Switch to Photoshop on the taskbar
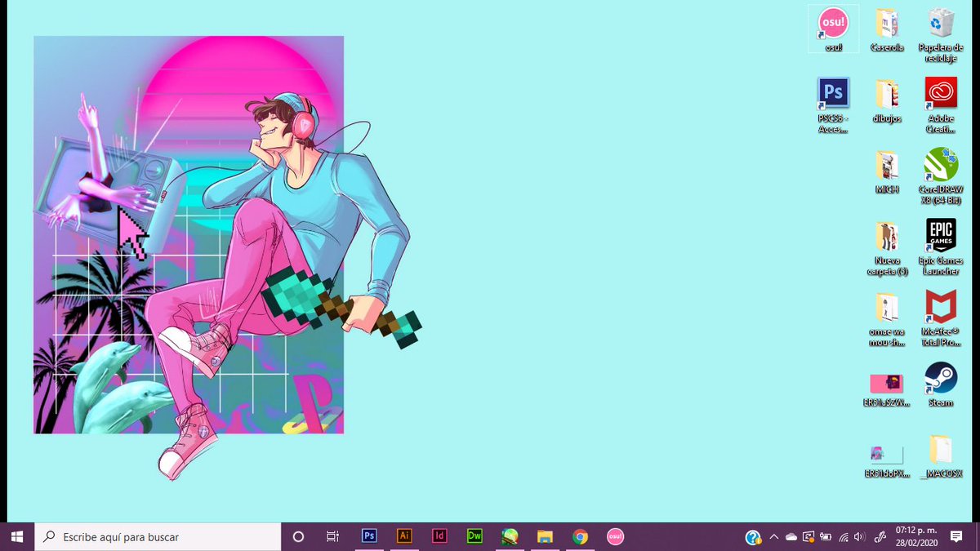Viewport: 980px width, 551px height. coord(369,536)
